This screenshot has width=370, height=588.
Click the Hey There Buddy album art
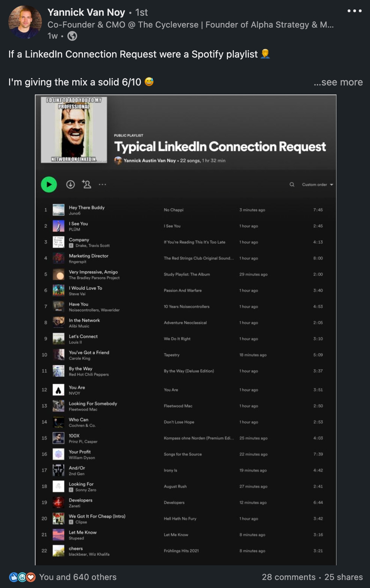(58, 210)
